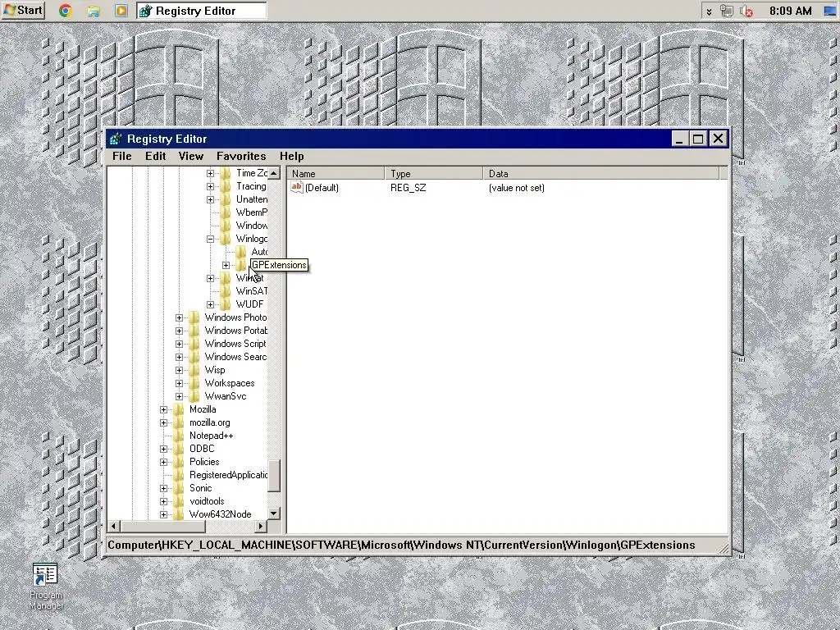Expand the Wisp key
This screenshot has height=630, width=840.
[x=180, y=370]
